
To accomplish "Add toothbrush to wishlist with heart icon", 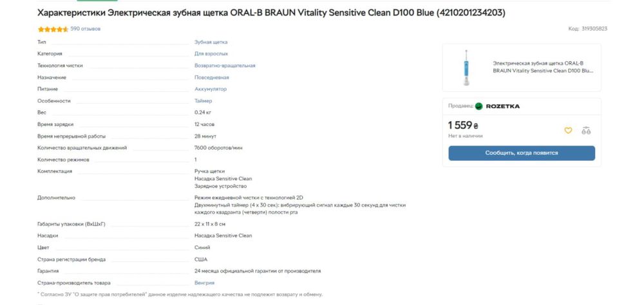I will pos(568,131).
